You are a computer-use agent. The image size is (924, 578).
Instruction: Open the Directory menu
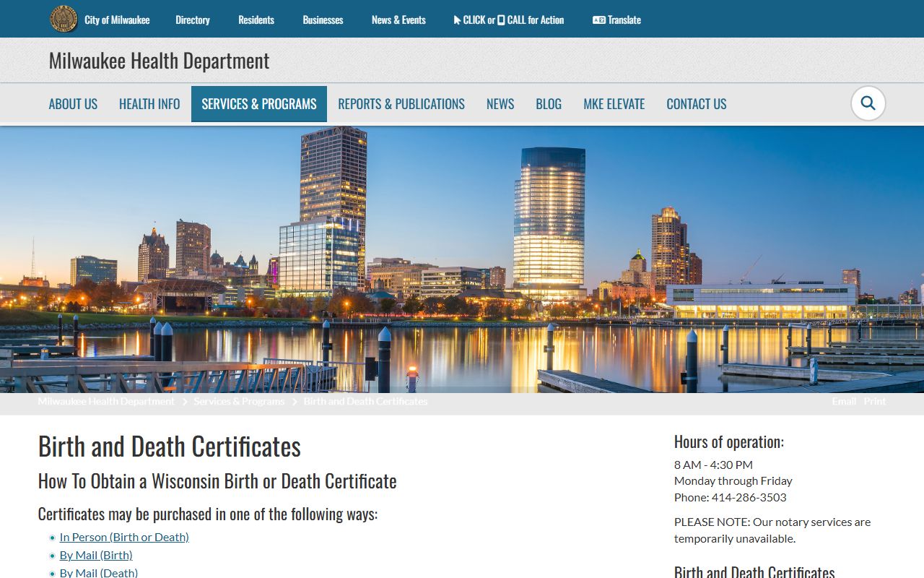point(193,20)
